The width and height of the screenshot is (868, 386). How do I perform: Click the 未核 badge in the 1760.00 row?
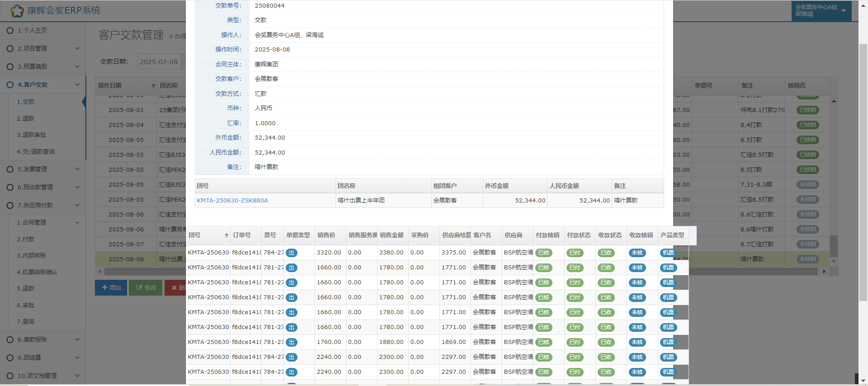coord(637,343)
